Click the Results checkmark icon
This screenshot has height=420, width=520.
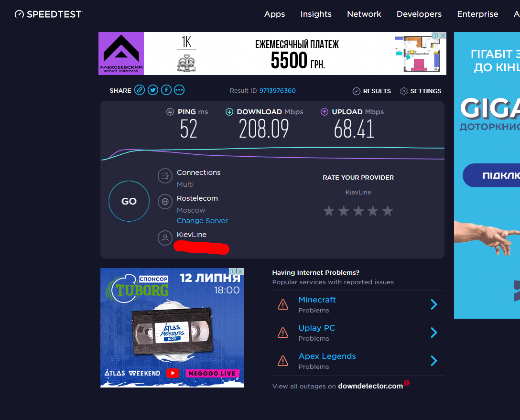coord(356,91)
